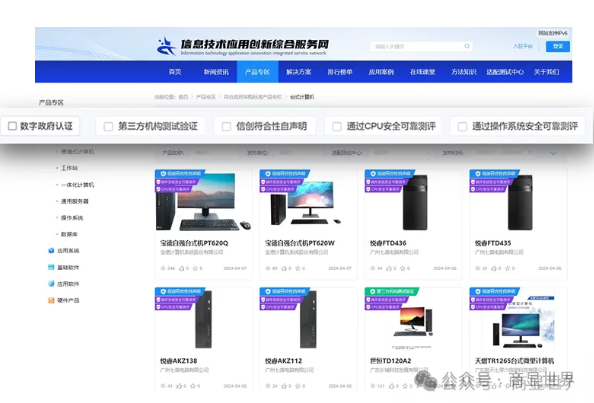Enable the 信创符合性自声明 checkbox
This screenshot has height=403, width=594.
pos(226,126)
